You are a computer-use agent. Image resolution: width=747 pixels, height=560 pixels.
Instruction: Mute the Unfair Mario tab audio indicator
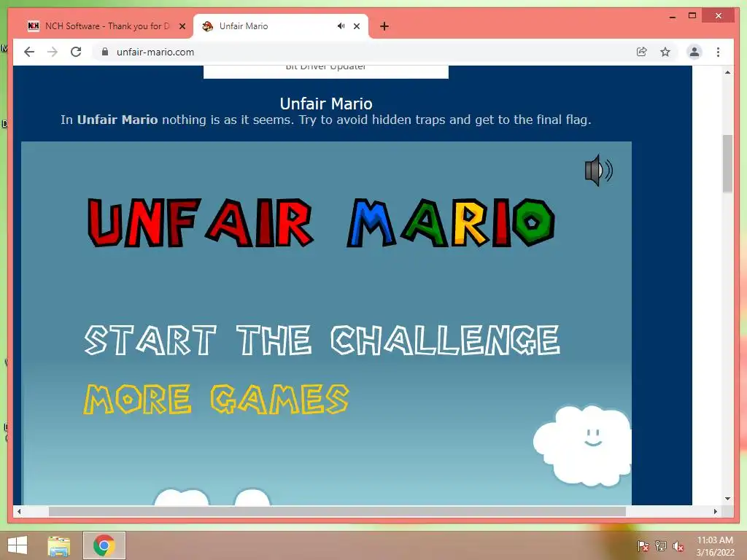tap(341, 26)
